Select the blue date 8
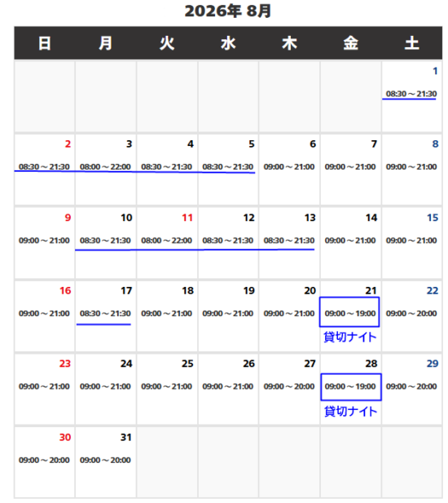448x503 pixels. 435,144
